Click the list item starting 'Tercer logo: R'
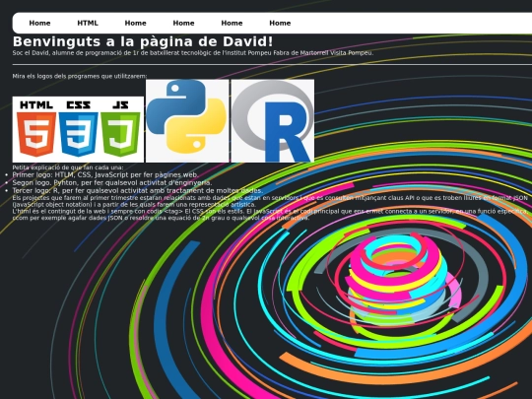Screen dimensions: 532x399 point(137,190)
